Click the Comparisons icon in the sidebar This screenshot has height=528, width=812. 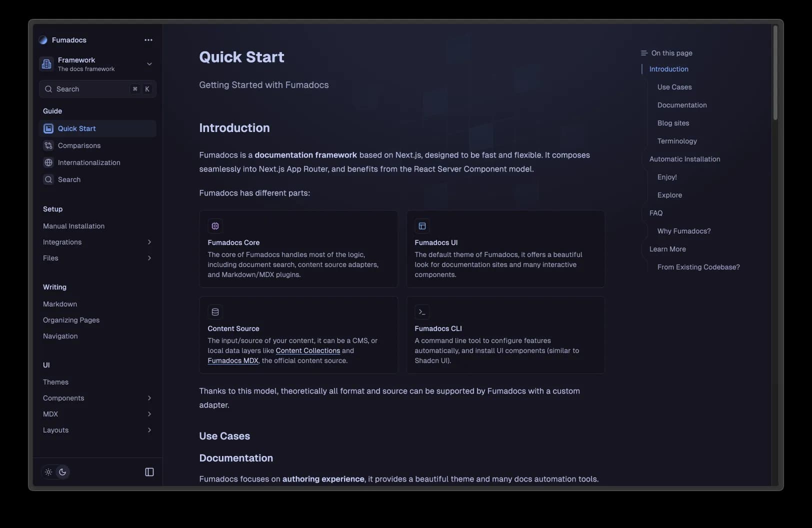48,145
